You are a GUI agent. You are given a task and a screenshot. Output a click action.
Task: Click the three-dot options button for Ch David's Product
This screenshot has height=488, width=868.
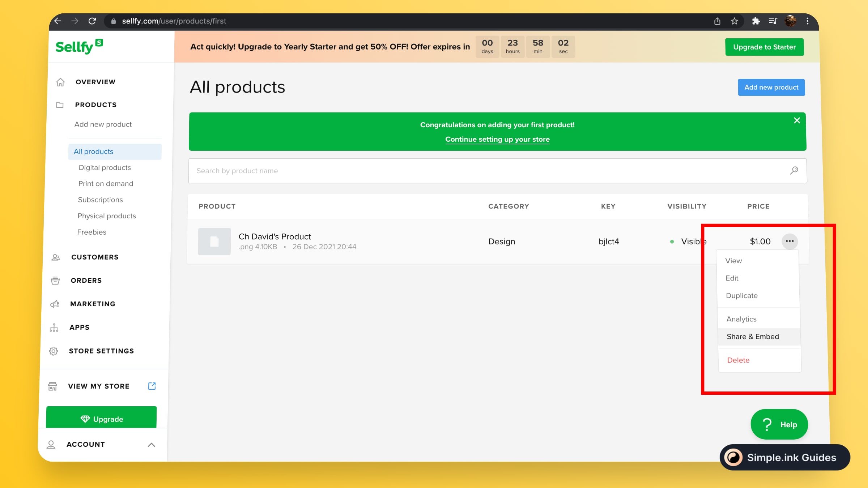pyautogui.click(x=790, y=241)
